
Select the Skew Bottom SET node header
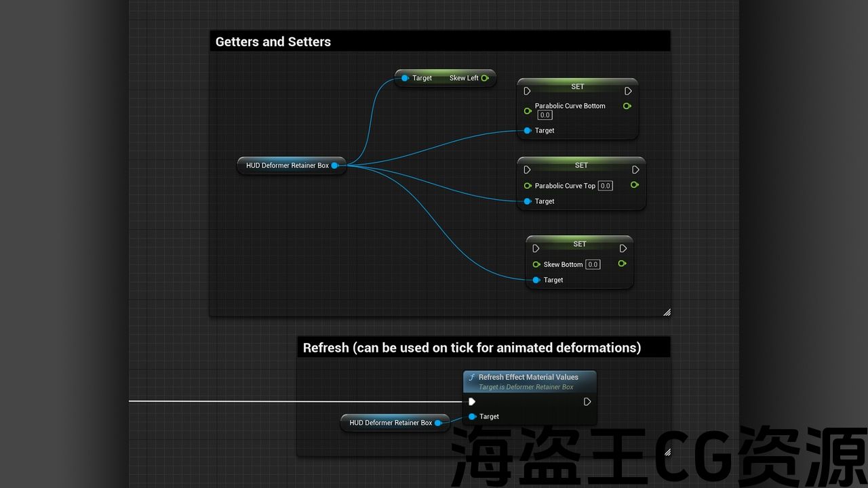pyautogui.click(x=579, y=244)
